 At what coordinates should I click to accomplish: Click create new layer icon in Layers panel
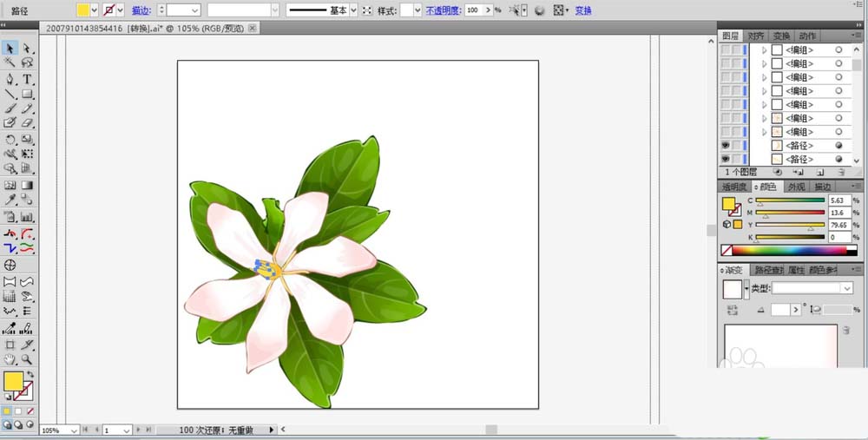[x=820, y=173]
